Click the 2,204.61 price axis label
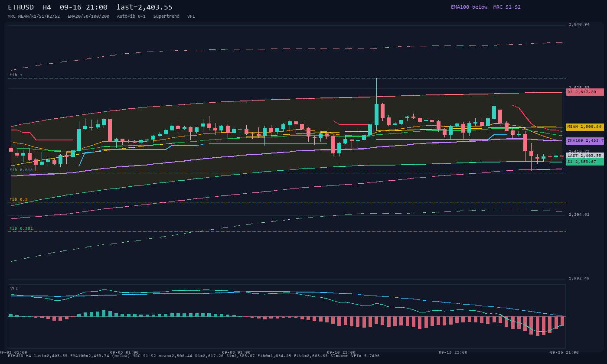Image resolution: width=607 pixels, height=364 pixels. click(x=579, y=214)
